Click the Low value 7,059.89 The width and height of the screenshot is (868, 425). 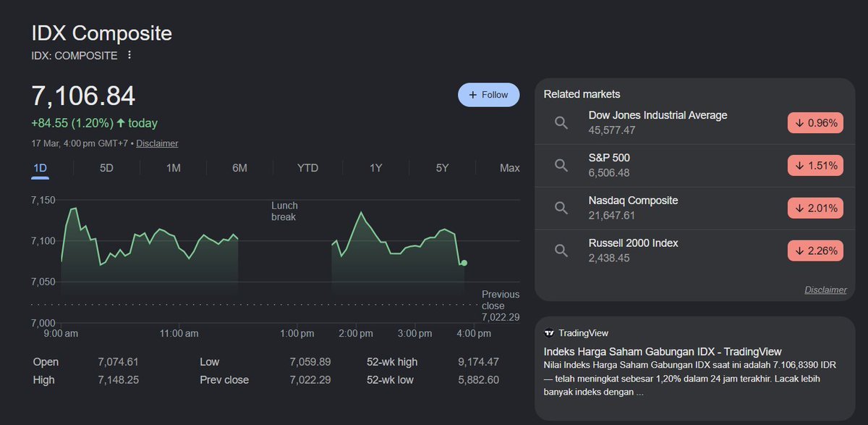310,362
